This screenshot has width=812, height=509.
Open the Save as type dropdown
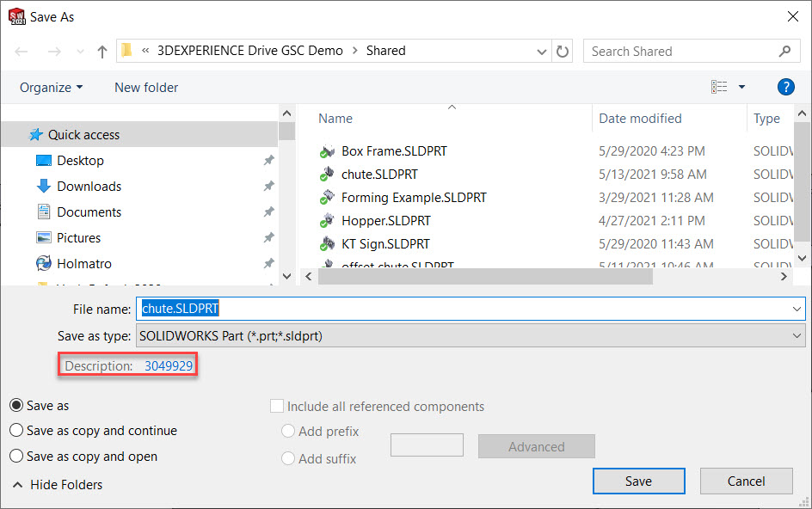click(797, 336)
